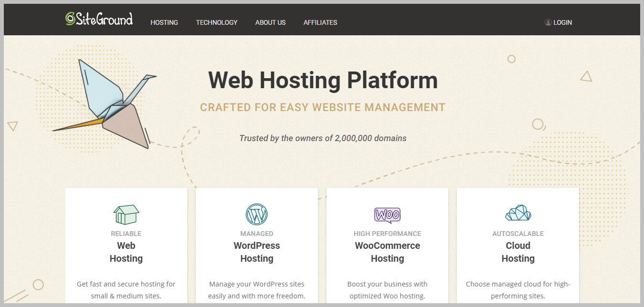The width and height of the screenshot is (644, 307).
Task: Click 'Manage your WordPress sites' description
Action: tap(257, 290)
